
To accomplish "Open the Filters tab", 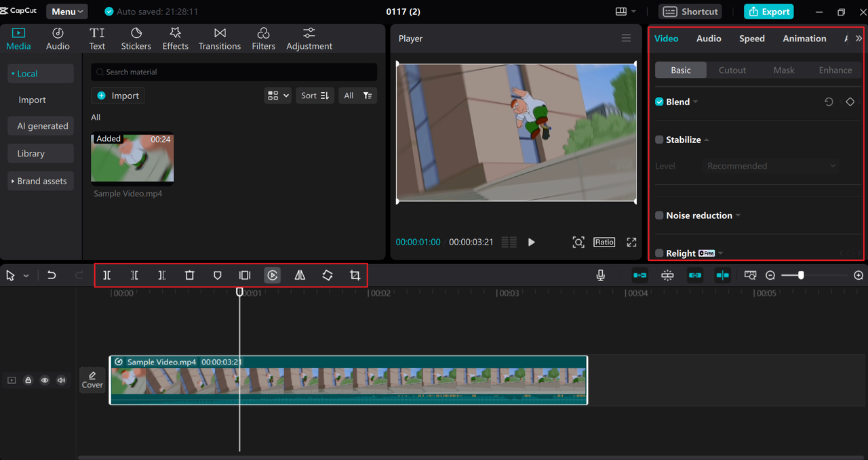I will click(263, 39).
